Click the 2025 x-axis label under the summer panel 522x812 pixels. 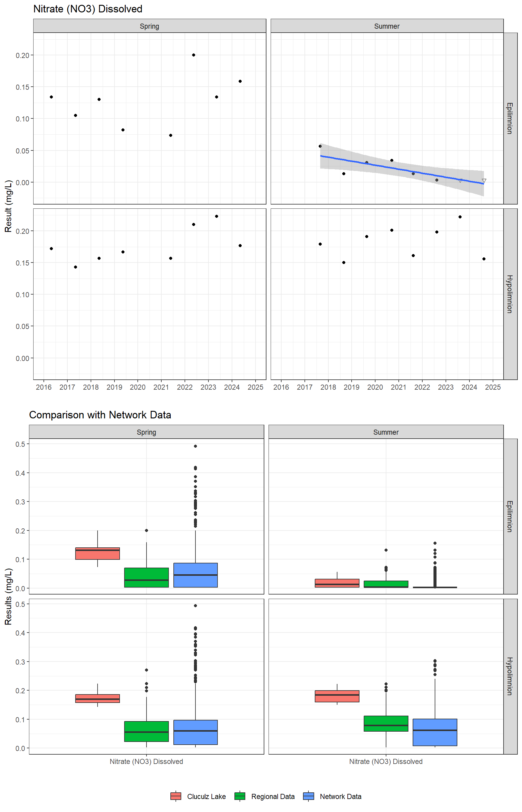(493, 387)
